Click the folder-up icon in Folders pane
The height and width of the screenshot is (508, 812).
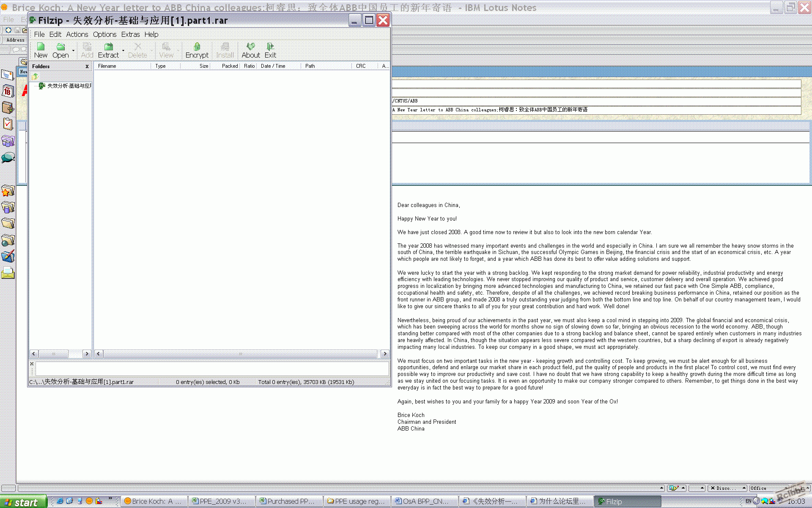pyautogui.click(x=36, y=76)
